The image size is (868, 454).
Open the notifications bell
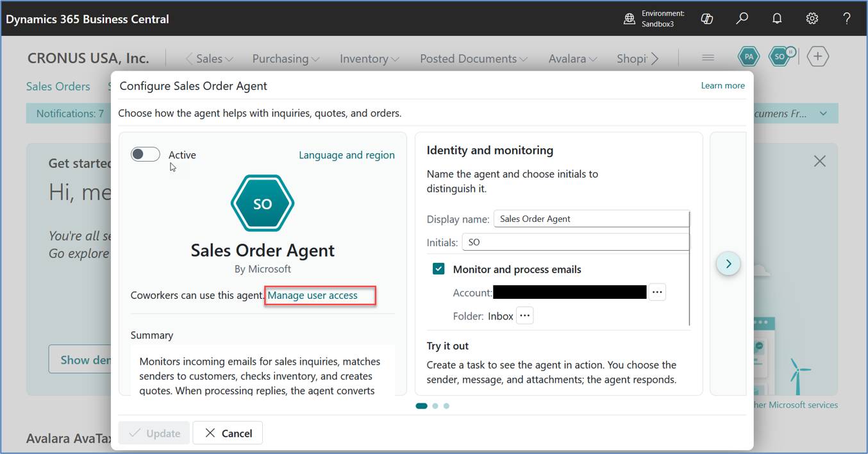[x=777, y=19]
